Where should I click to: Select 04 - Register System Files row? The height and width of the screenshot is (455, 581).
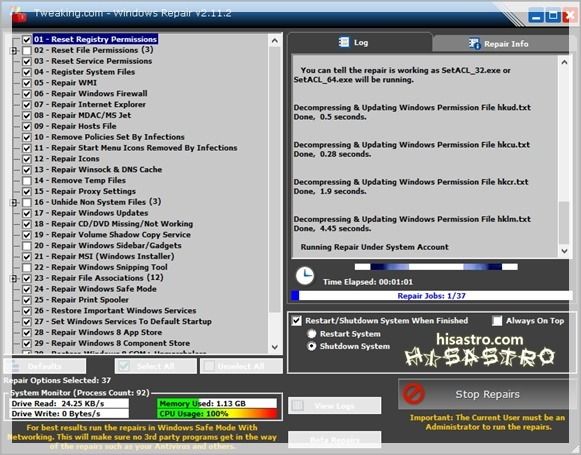click(x=84, y=72)
